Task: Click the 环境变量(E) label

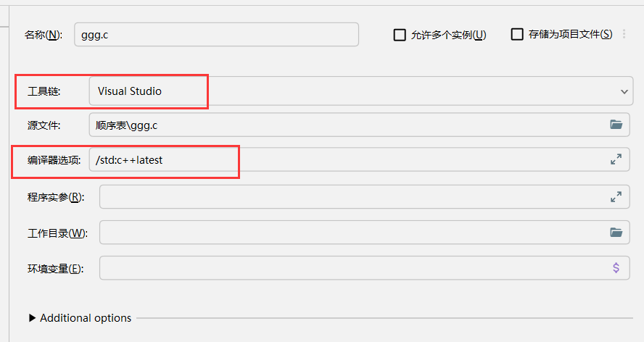Action: coord(55,269)
